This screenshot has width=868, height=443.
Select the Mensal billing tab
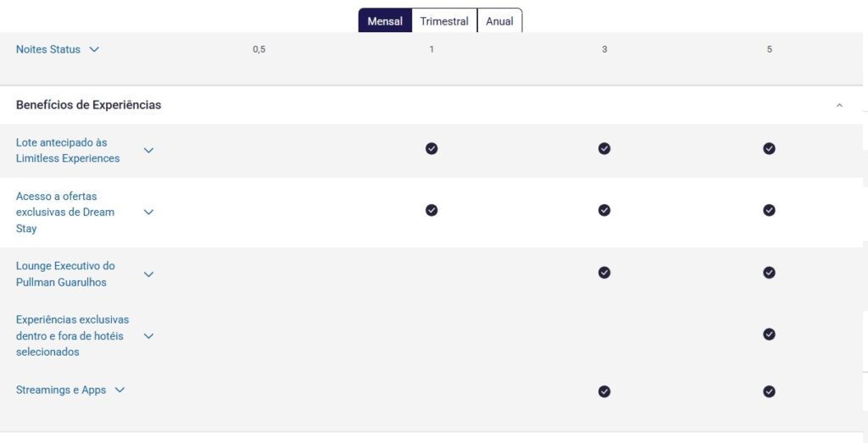[386, 21]
